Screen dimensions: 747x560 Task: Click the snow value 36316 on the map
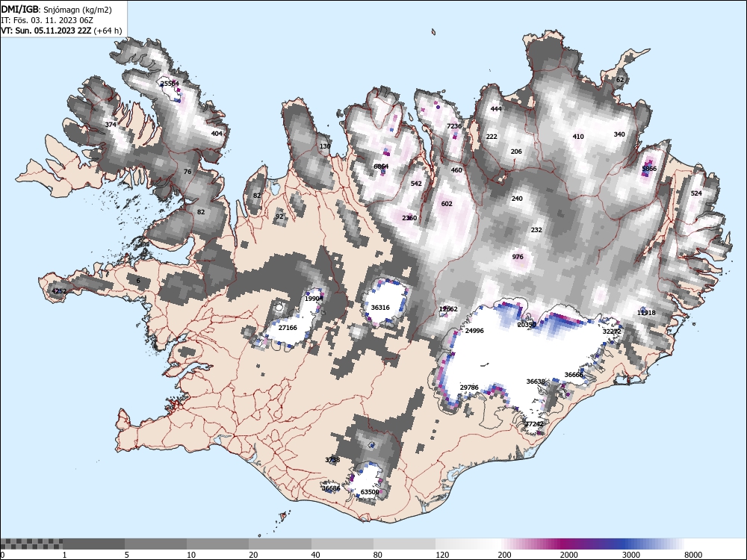click(380, 308)
